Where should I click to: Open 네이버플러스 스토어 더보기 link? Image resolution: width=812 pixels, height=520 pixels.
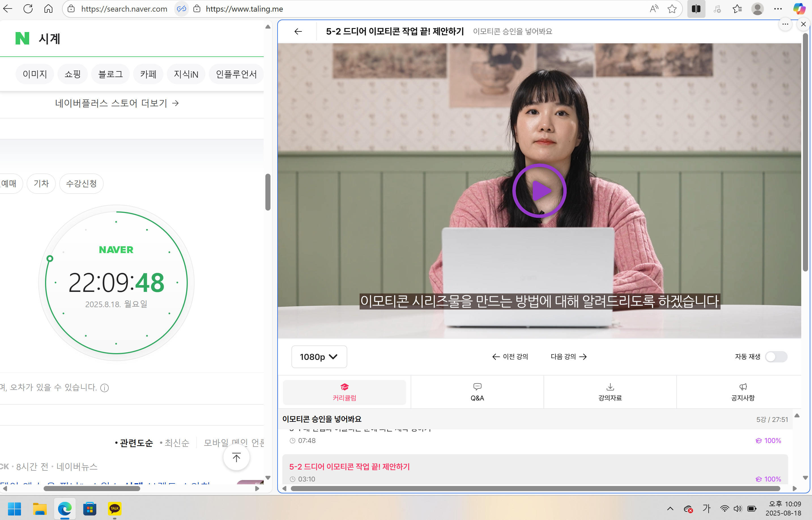coord(117,103)
